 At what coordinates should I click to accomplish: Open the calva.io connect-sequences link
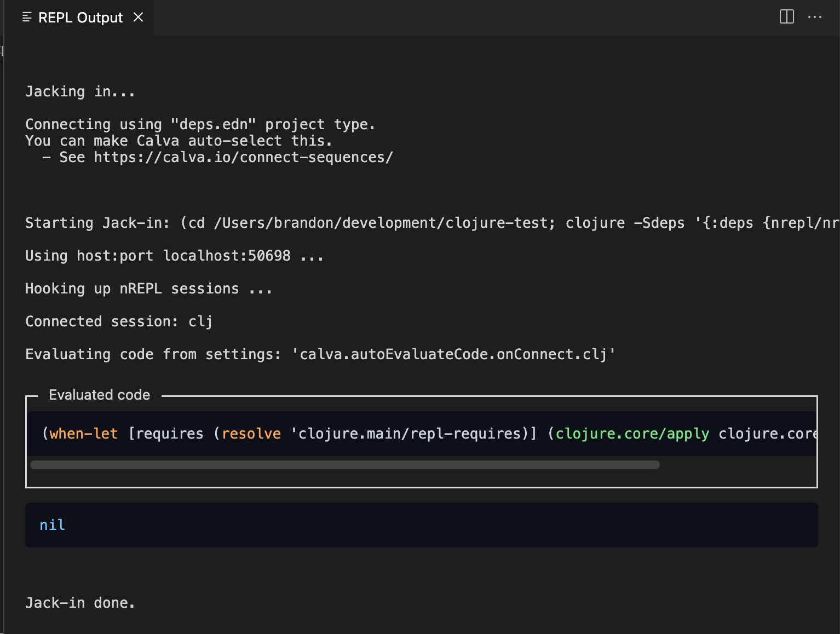[x=243, y=158]
